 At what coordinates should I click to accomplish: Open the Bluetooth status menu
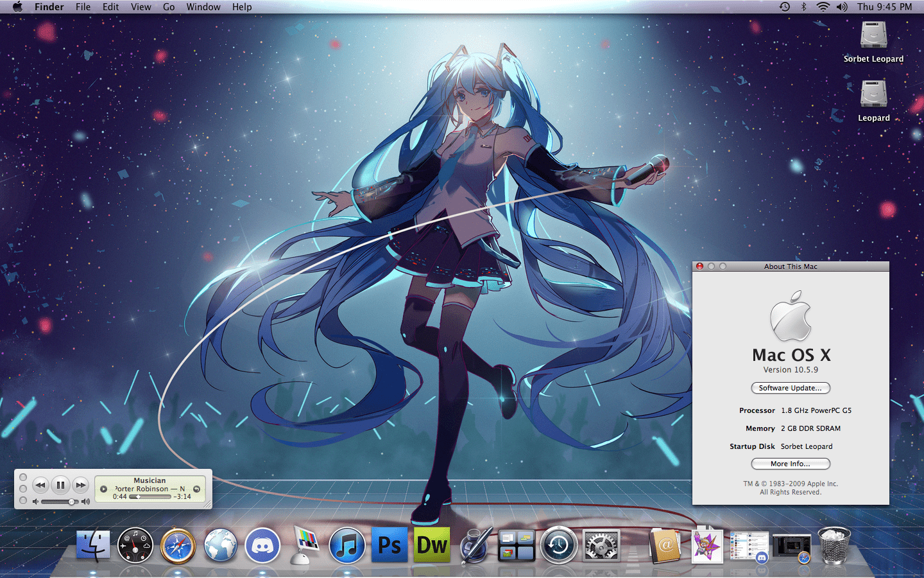(x=803, y=6)
